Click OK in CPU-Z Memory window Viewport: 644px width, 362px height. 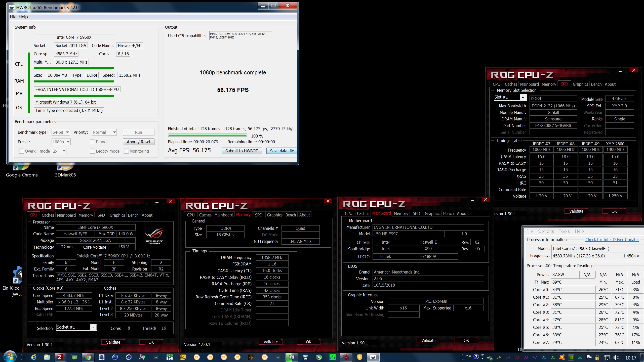coord(308,342)
